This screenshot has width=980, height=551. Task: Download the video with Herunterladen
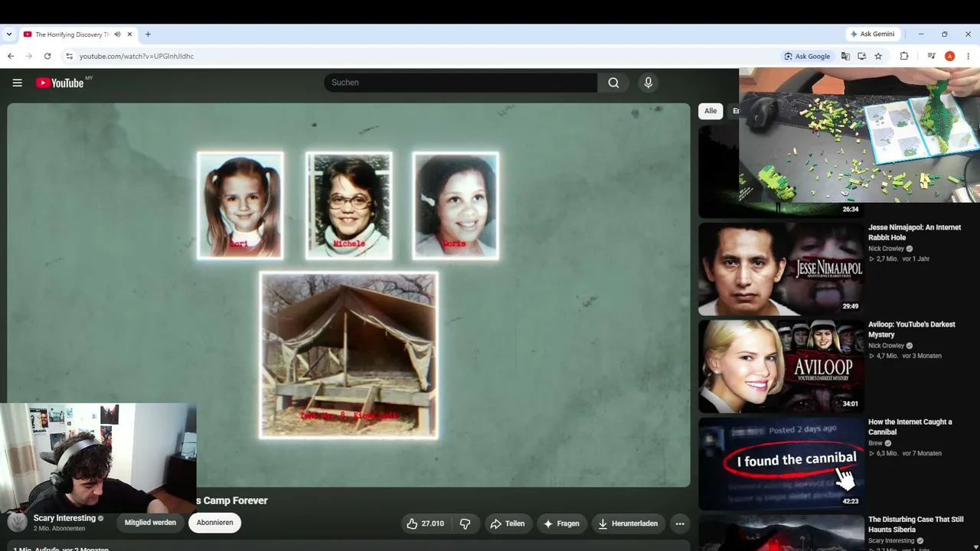tap(627, 523)
